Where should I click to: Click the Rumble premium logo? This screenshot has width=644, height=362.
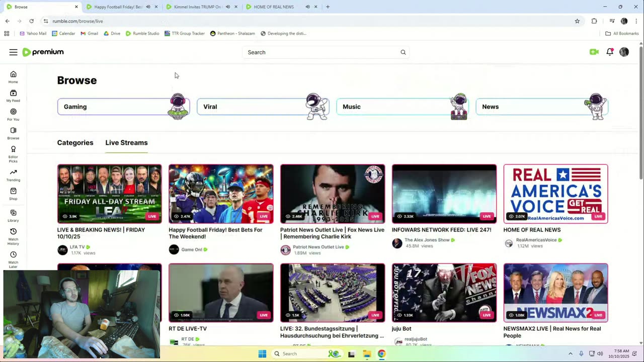click(43, 52)
